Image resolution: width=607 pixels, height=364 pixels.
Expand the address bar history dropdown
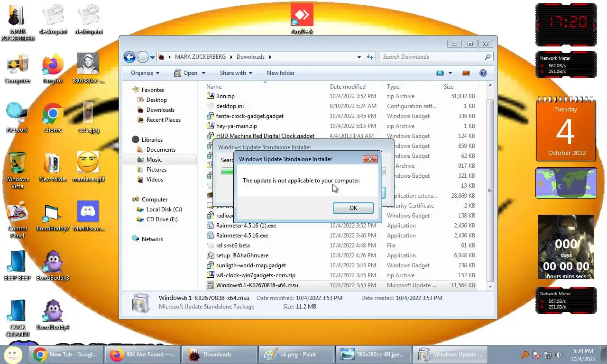[x=359, y=57]
